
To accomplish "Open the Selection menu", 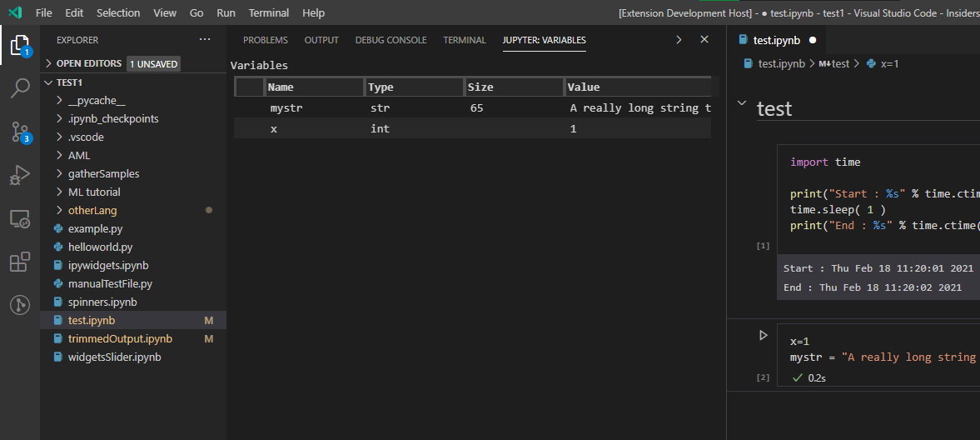I will 118,12.
